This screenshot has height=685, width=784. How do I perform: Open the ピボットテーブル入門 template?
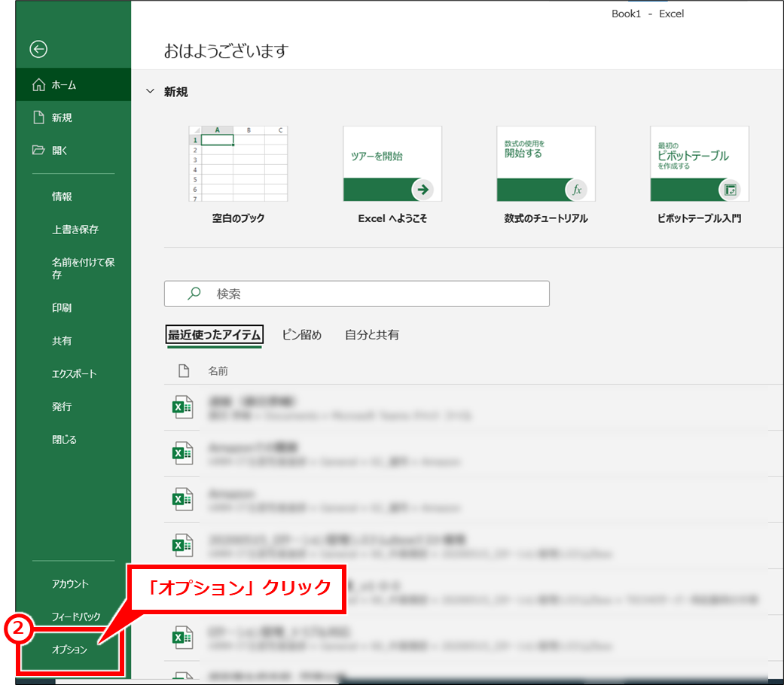tap(700, 164)
